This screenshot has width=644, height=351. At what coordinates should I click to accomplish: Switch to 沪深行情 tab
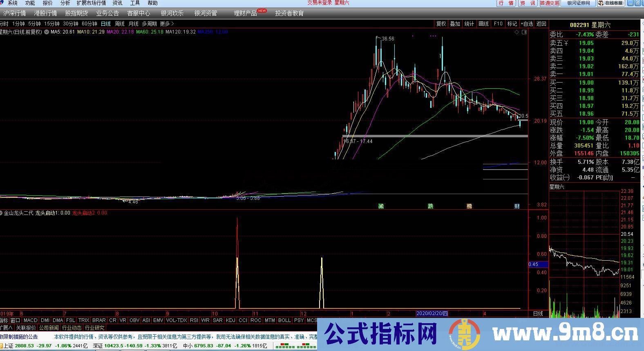[14, 13]
